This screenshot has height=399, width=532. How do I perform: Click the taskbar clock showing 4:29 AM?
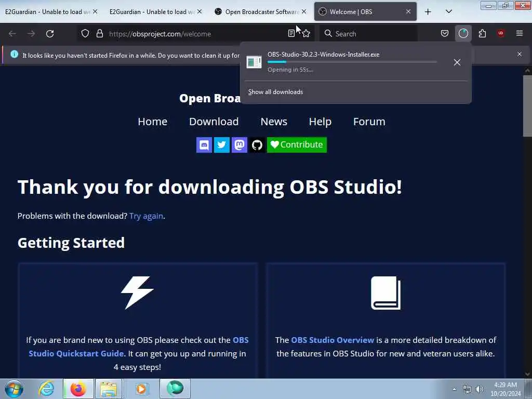(x=505, y=389)
